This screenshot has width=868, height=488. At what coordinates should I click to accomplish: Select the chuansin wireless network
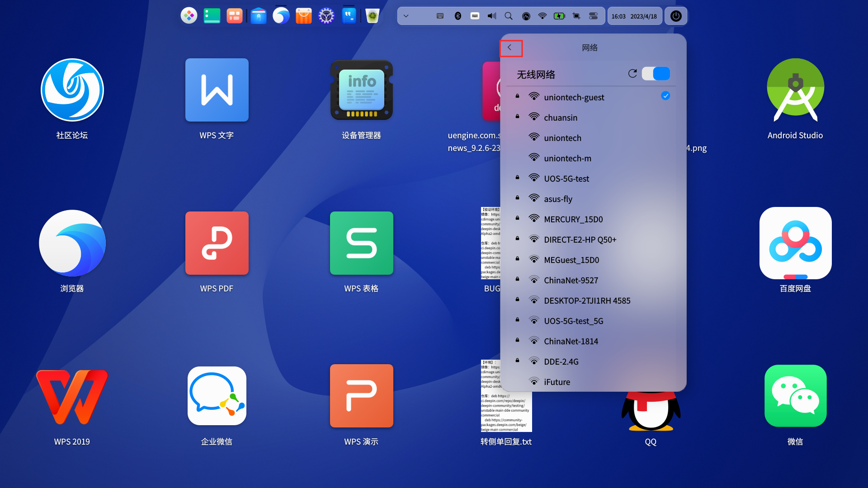[592, 117]
